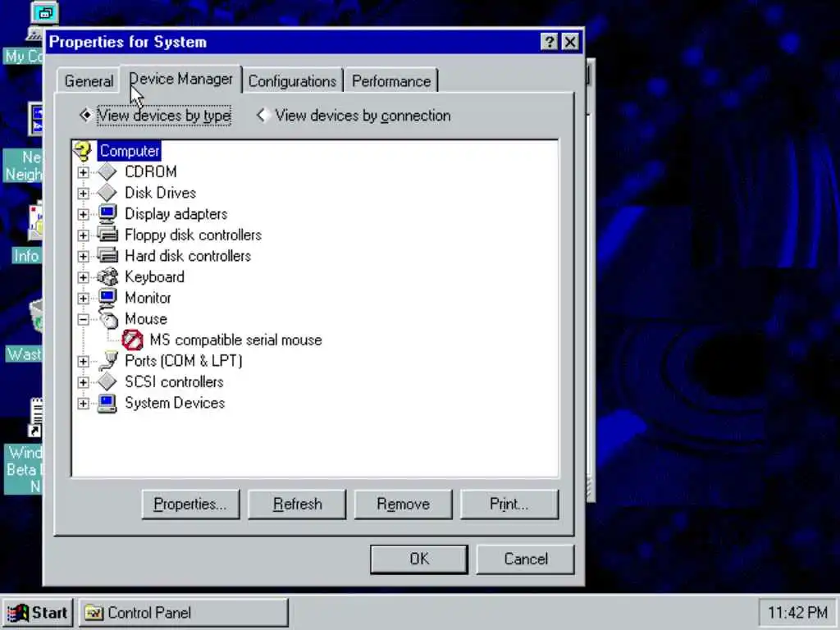Click the Print... button
Screen dimensions: 840x630
coord(509,504)
